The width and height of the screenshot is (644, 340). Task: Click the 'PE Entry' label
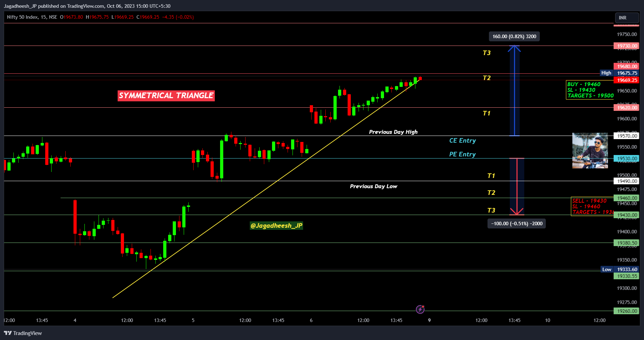tap(462, 154)
